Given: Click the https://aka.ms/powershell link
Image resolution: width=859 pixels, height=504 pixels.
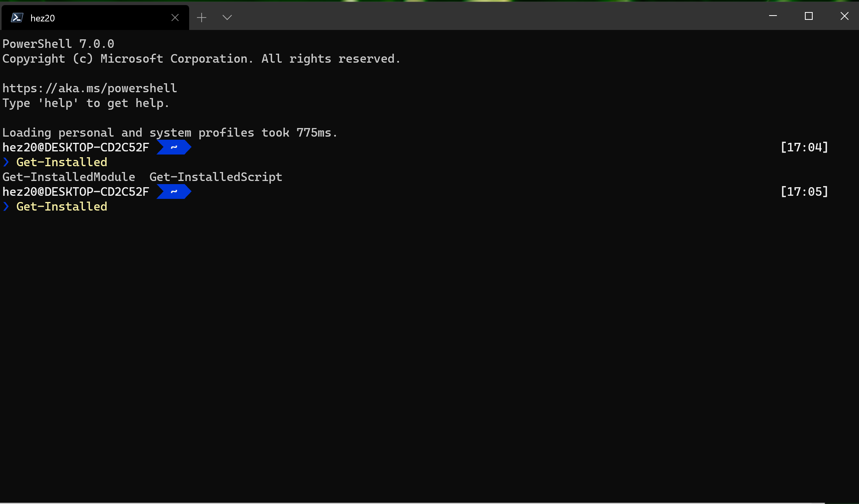Looking at the screenshot, I should coord(89,88).
